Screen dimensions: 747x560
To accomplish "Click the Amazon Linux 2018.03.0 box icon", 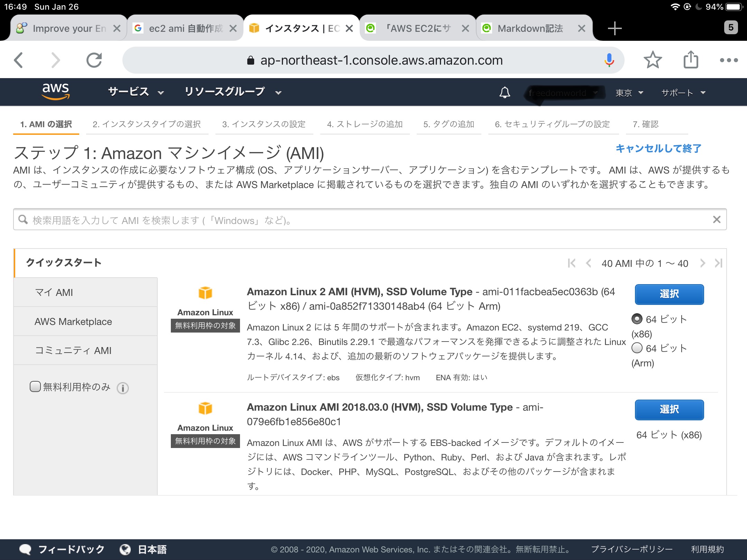I will pos(205,408).
